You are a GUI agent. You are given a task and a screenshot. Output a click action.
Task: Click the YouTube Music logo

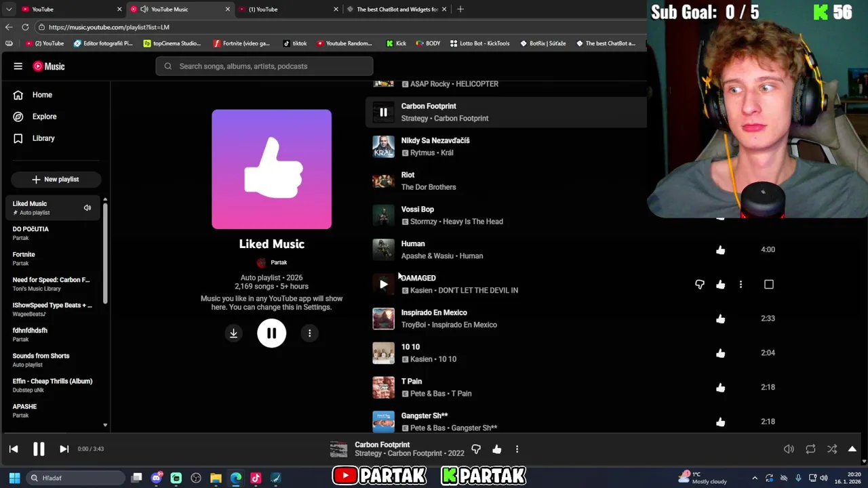(49, 66)
